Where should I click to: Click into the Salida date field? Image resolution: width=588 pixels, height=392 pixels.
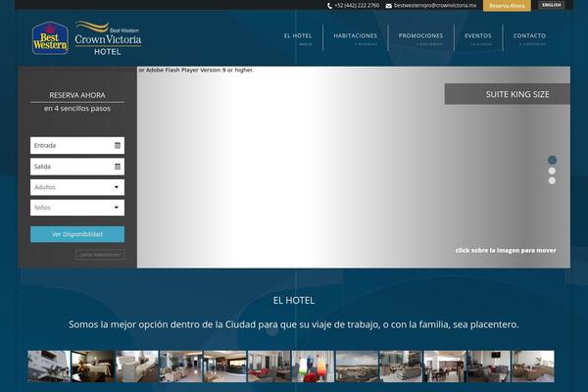[x=77, y=167]
